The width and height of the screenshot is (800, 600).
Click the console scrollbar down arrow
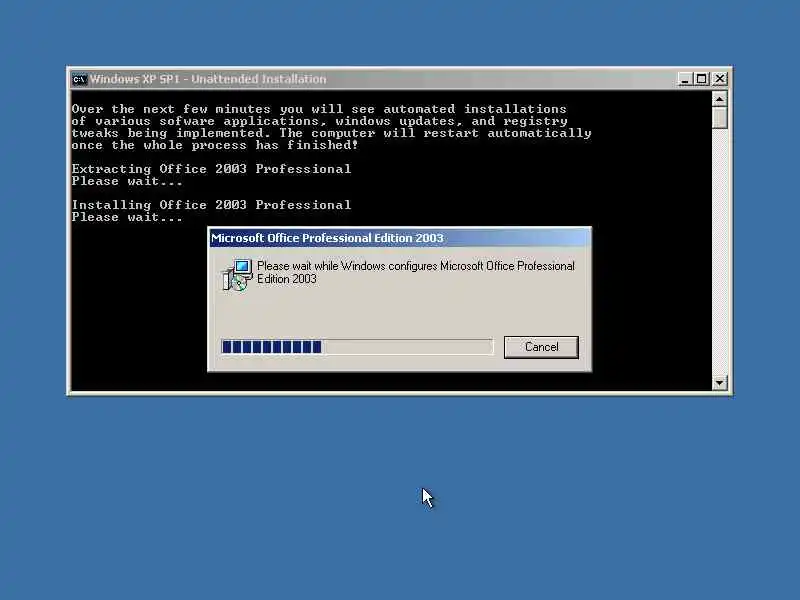click(x=719, y=383)
